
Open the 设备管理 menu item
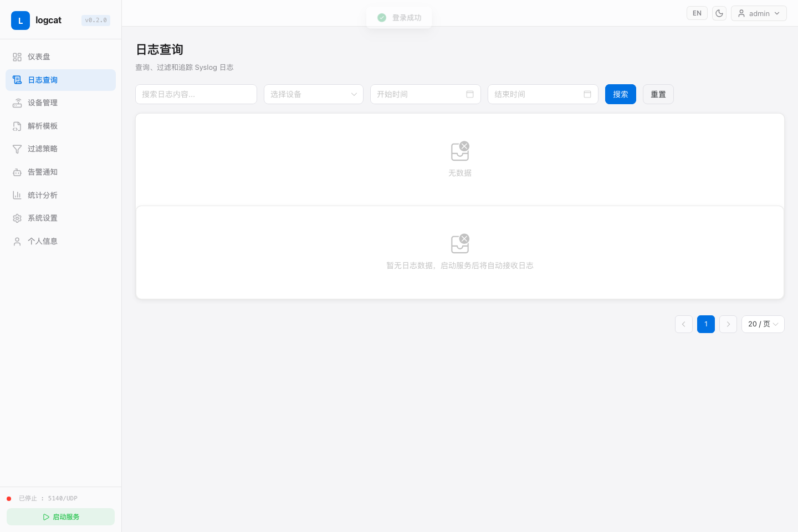point(60,103)
